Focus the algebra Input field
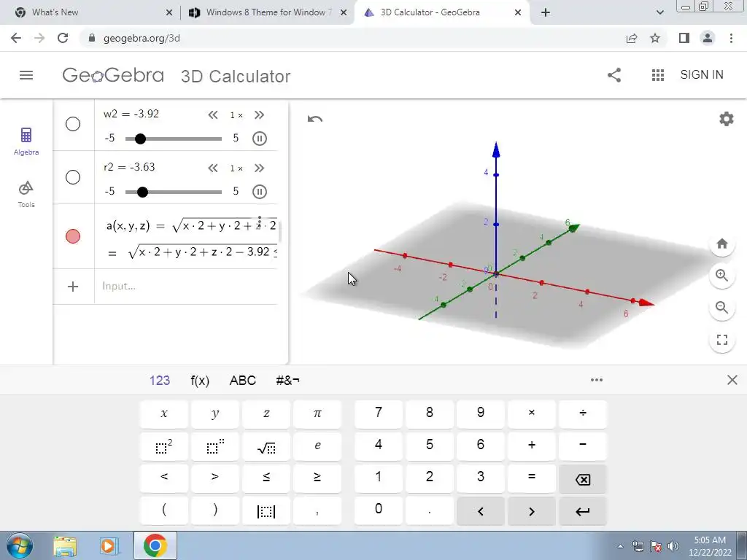 click(x=186, y=286)
